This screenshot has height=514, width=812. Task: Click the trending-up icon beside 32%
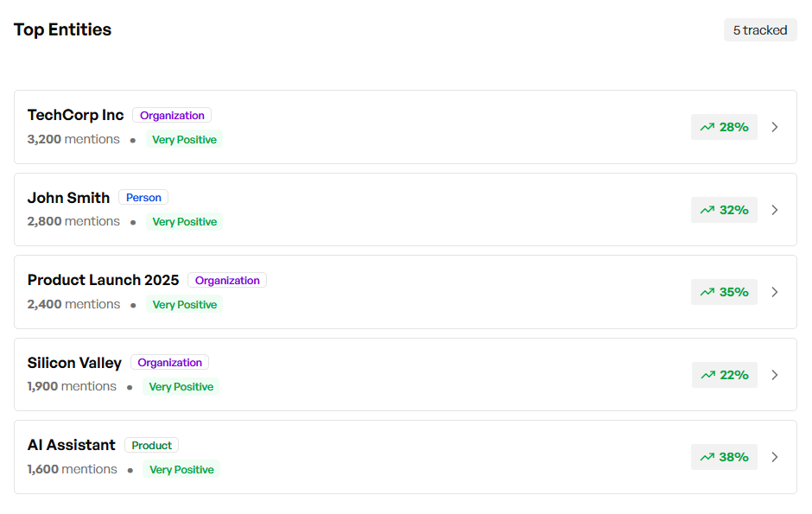(x=707, y=210)
